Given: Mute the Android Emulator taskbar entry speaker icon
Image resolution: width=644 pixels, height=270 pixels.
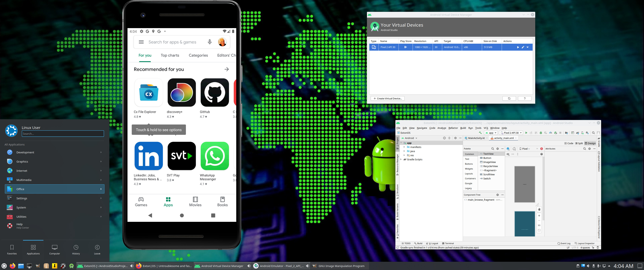Looking at the screenshot, I should (308, 266).
